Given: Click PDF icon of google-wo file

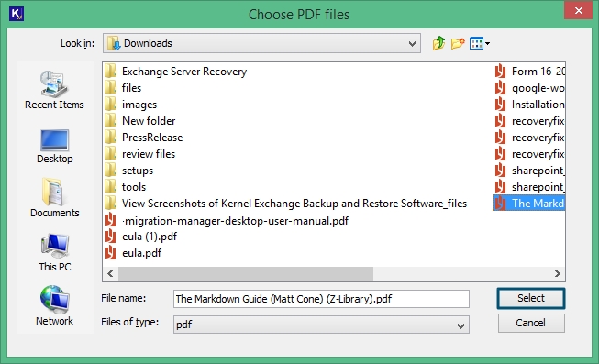Looking at the screenshot, I should [x=501, y=88].
